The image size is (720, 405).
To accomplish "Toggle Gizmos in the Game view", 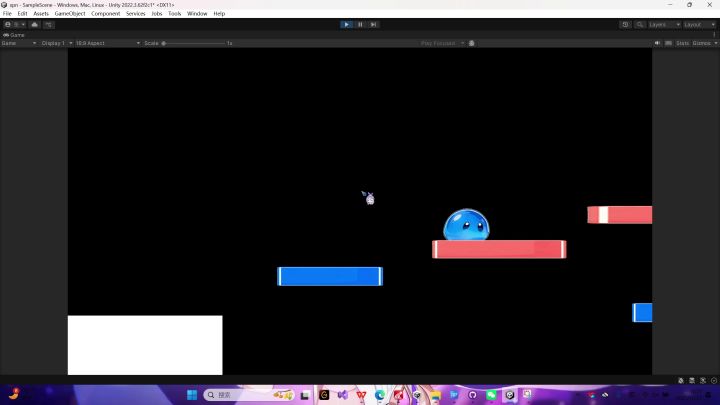I will click(702, 43).
